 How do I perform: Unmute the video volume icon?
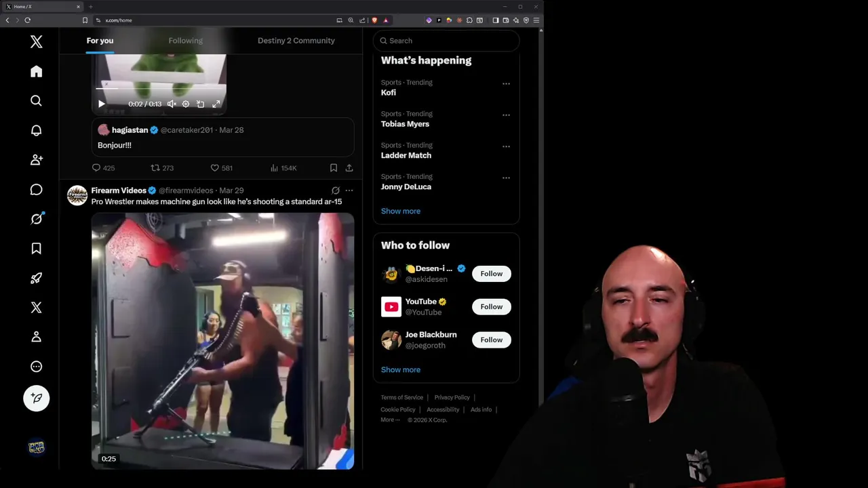pos(172,104)
